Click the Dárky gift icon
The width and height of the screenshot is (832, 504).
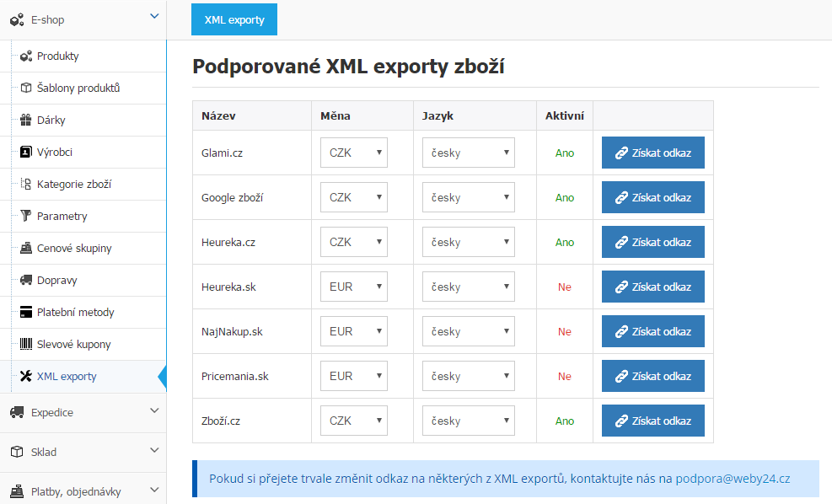[x=26, y=120]
